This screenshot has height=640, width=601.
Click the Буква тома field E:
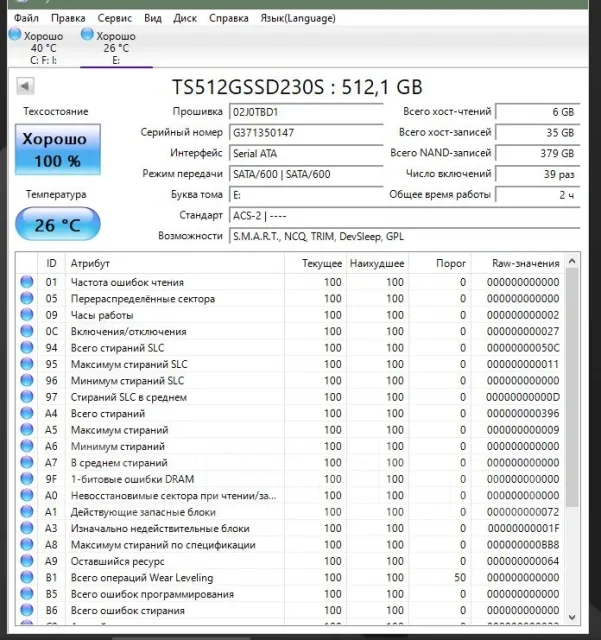[x=306, y=195]
